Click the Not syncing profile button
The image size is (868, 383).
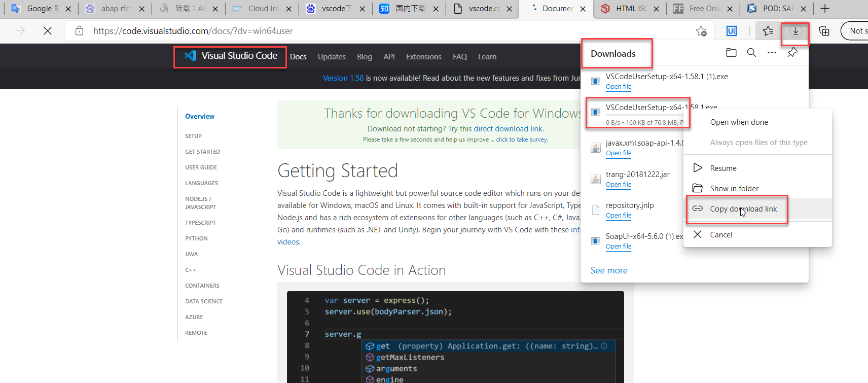tap(855, 31)
